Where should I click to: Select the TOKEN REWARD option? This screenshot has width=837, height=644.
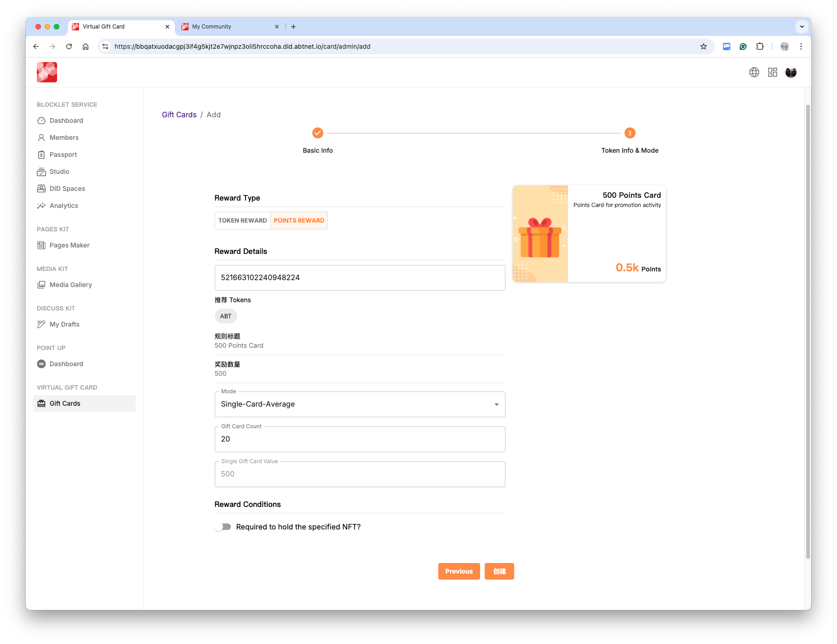coord(242,220)
